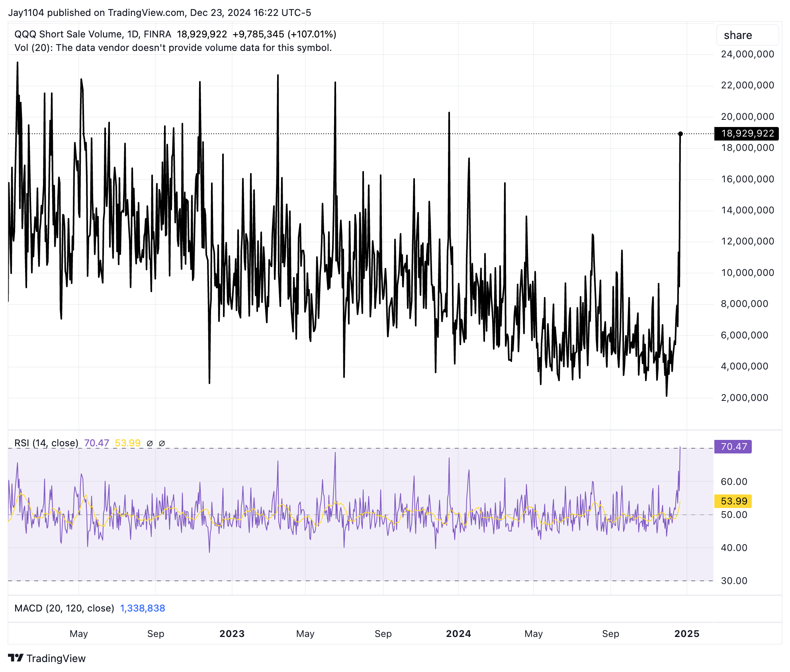This screenshot has width=790, height=672.
Task: Click the +9,785,345 (+107.01%) change value
Action: [x=284, y=34]
